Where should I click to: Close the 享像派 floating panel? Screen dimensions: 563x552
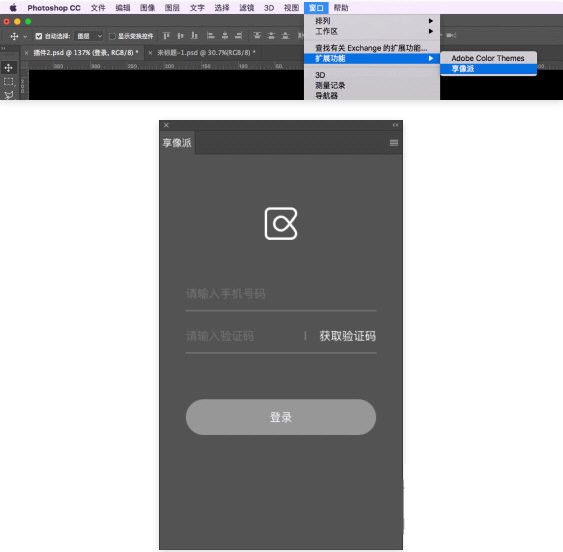166,125
